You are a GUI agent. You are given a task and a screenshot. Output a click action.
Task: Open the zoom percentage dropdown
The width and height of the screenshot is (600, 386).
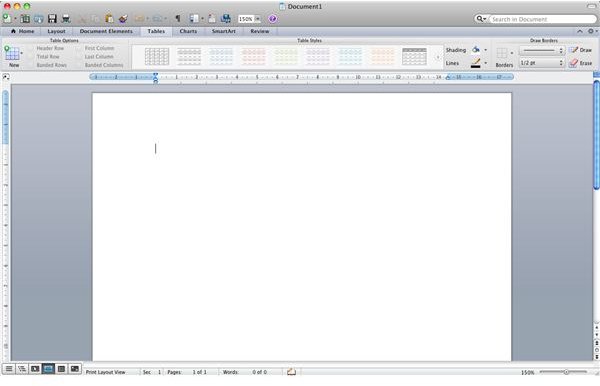pyautogui.click(x=258, y=19)
